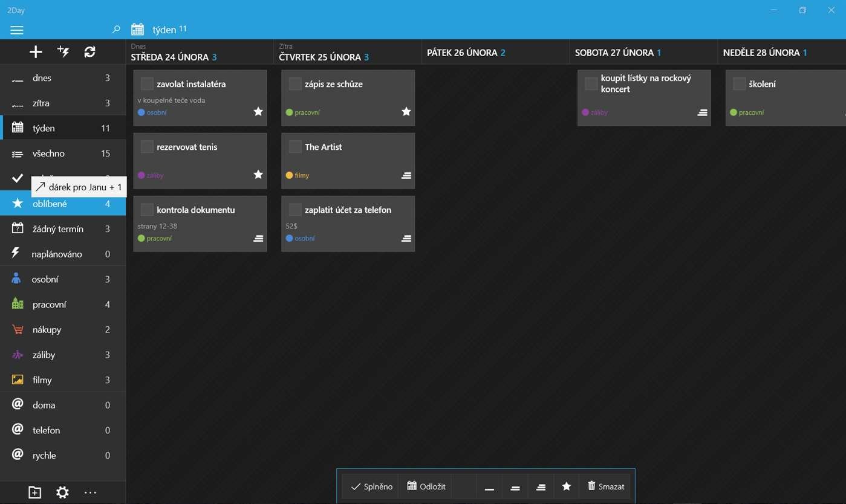Image resolution: width=846 pixels, height=504 pixels.
Task: Click the note 'strany 12-38'
Action: [157, 226]
